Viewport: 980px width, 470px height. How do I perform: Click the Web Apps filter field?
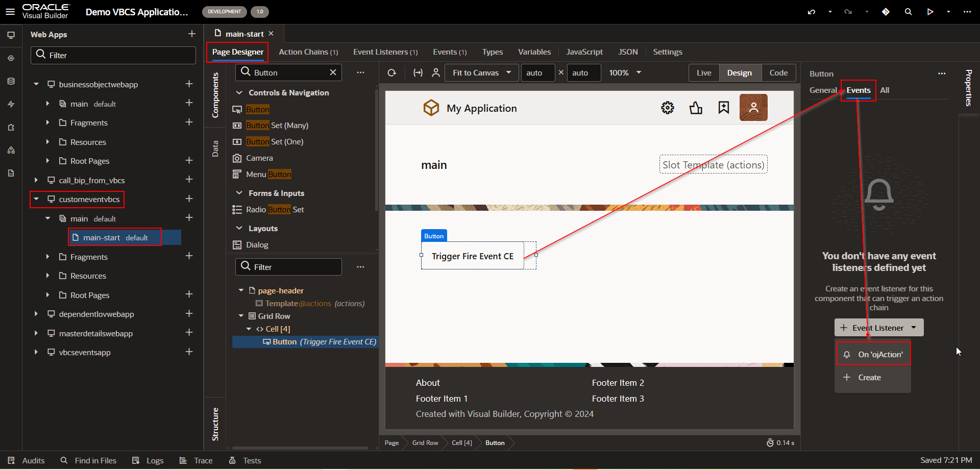point(113,55)
